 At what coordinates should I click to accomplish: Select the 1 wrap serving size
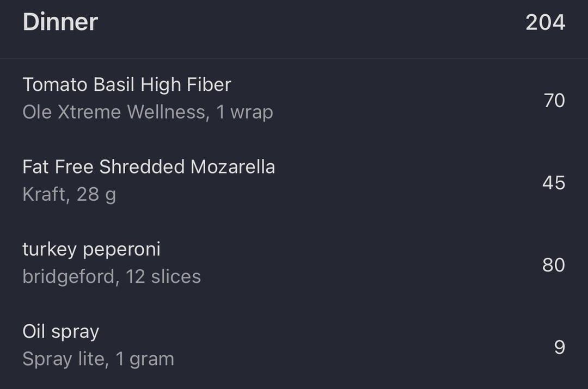(245, 112)
